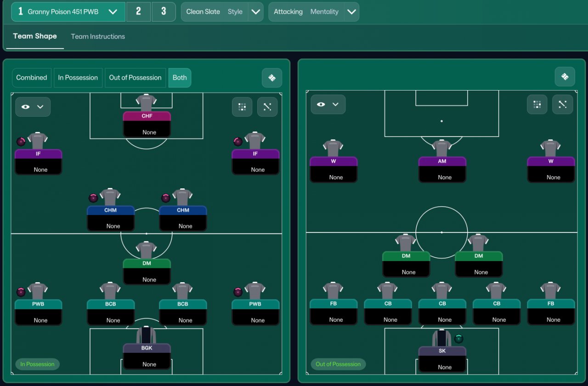The height and width of the screenshot is (386, 588).
Task: Open the Team Instructions tab
Action: click(x=98, y=36)
